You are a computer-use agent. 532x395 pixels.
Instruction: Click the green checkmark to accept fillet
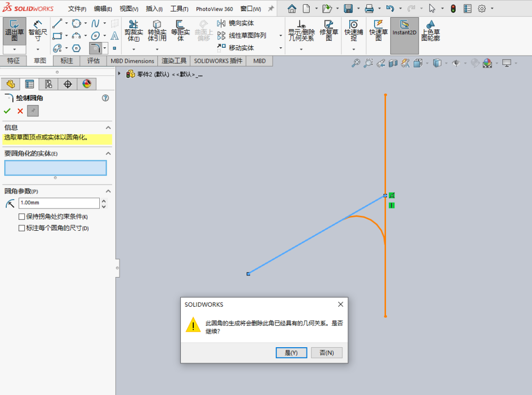7,111
